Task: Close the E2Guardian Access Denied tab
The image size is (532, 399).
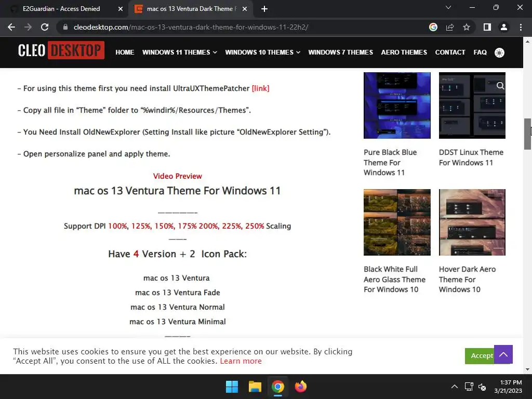Action: click(121, 9)
